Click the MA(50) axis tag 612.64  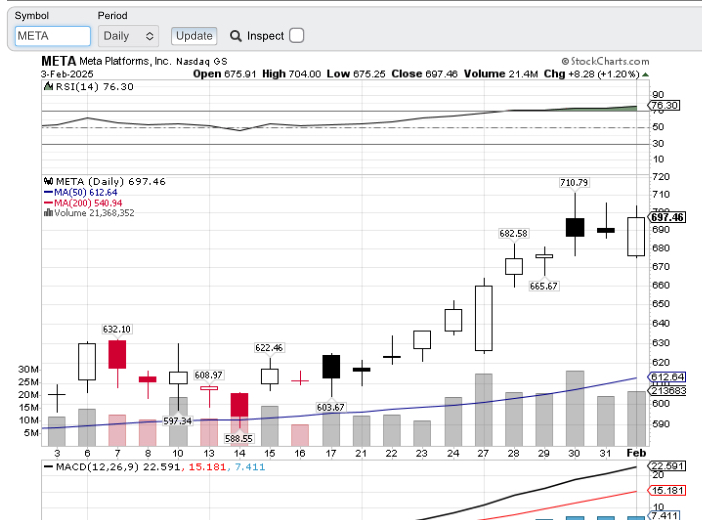[667, 377]
